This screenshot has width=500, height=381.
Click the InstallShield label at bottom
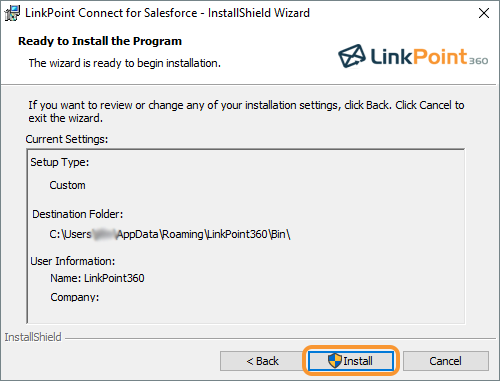pyautogui.click(x=33, y=337)
